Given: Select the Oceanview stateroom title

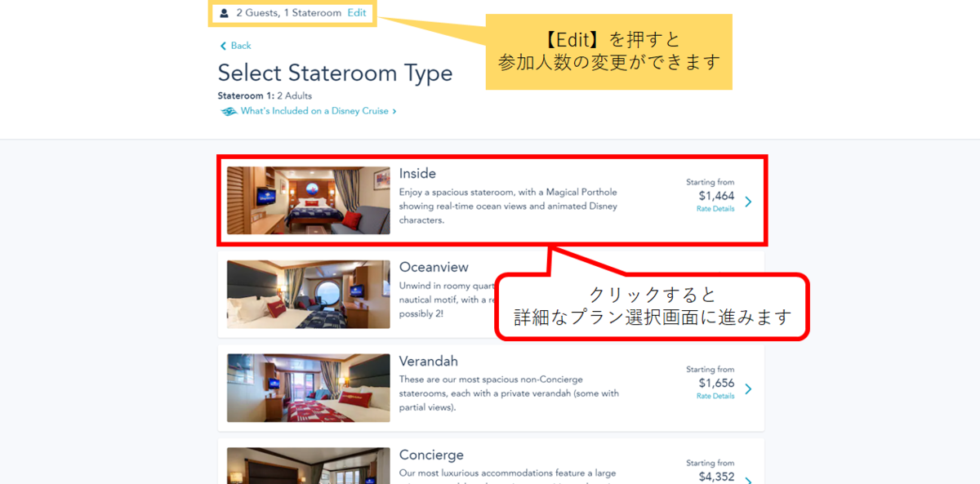Looking at the screenshot, I should pyautogui.click(x=434, y=267).
